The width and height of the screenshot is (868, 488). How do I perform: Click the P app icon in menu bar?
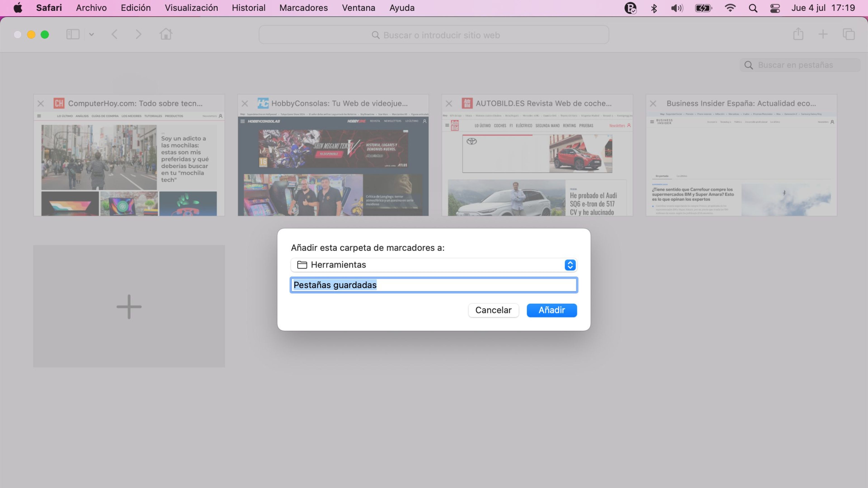tap(630, 8)
